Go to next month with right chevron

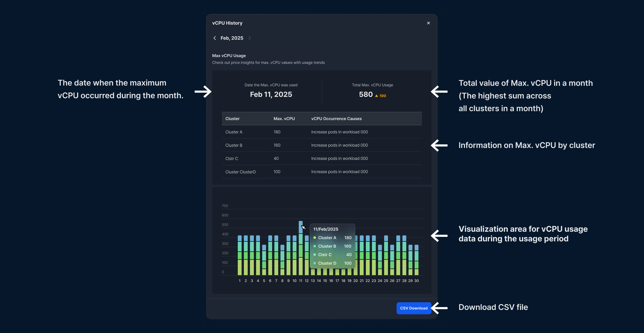point(249,38)
